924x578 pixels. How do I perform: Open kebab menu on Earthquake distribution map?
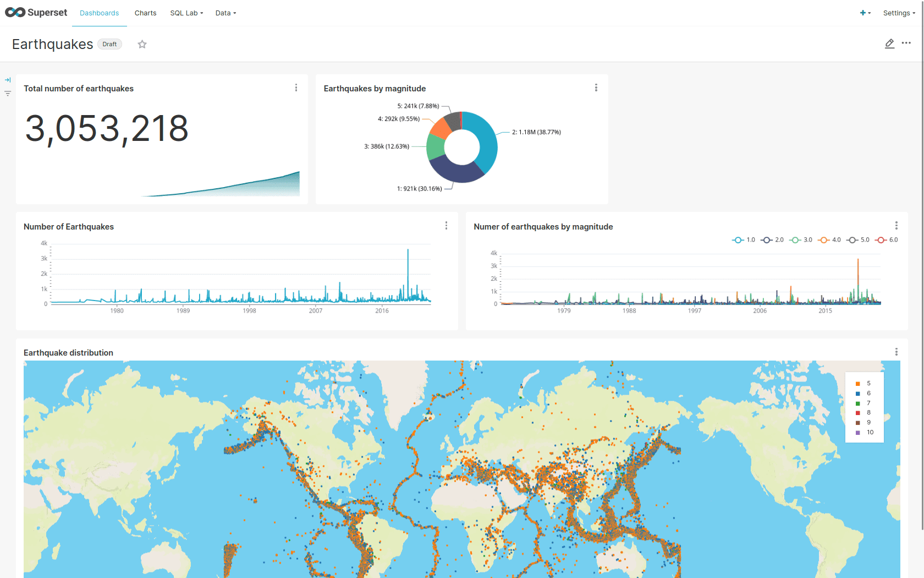coord(897,352)
